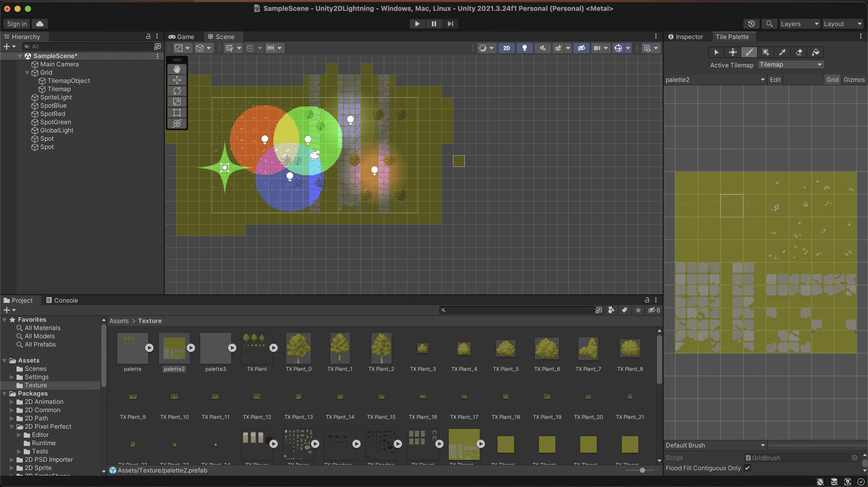Click the bug debug mode status icon
This screenshot has width=868, height=487.
[x=820, y=482]
